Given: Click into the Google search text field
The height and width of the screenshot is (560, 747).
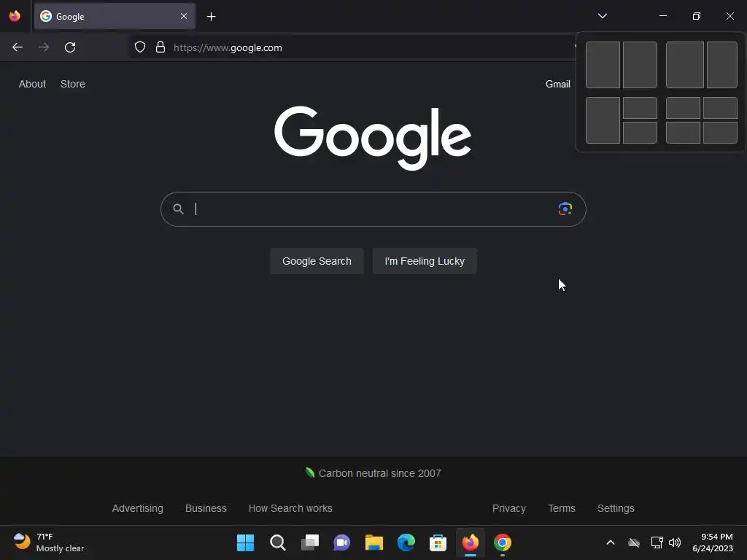Looking at the screenshot, I should pyautogui.click(x=371, y=209).
